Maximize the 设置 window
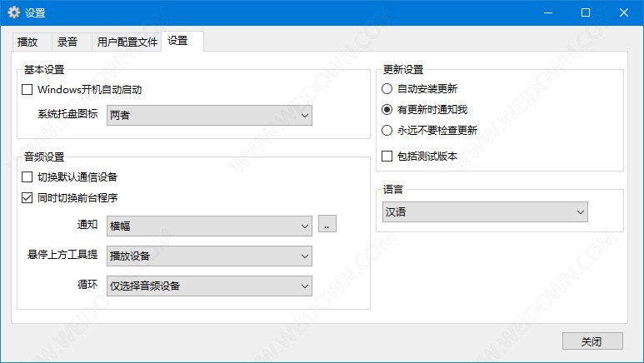 (x=586, y=12)
